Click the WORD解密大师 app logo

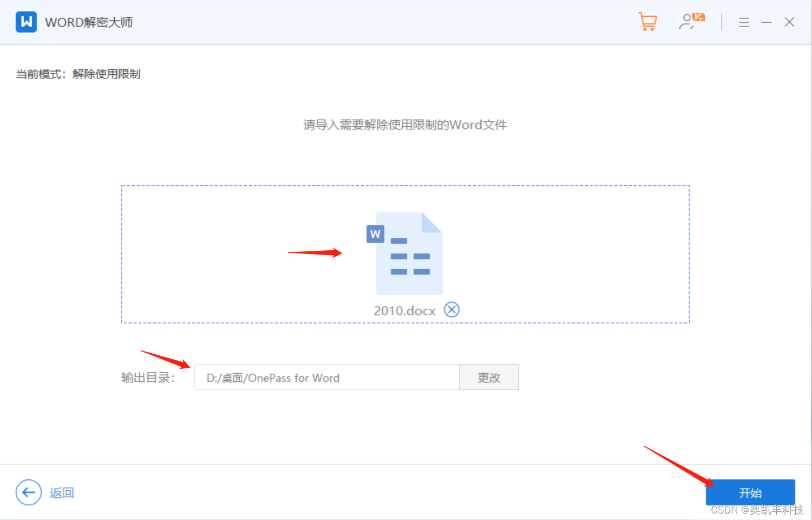pyautogui.click(x=26, y=22)
